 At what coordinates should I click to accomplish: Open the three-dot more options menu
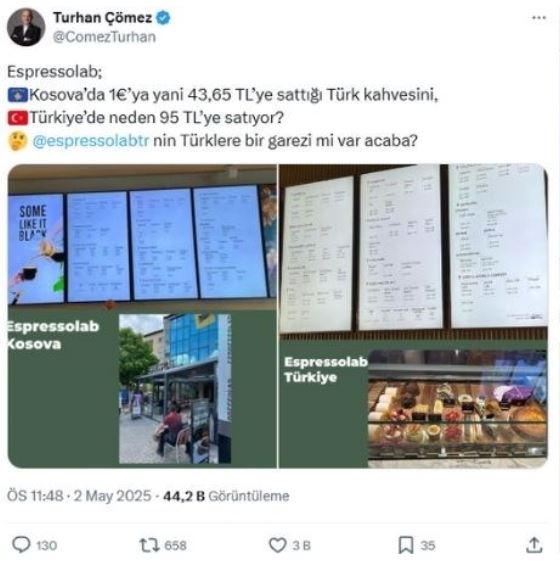[539, 18]
